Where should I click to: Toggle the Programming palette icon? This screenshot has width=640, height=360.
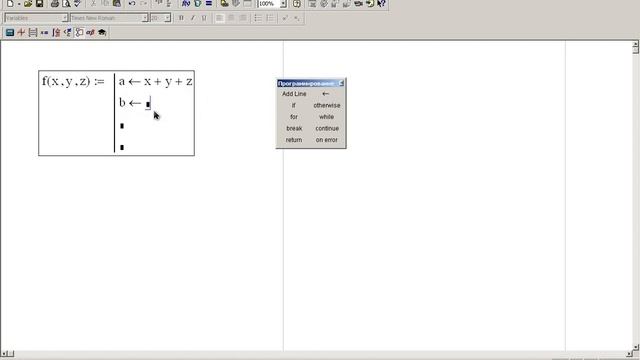click(x=79, y=32)
